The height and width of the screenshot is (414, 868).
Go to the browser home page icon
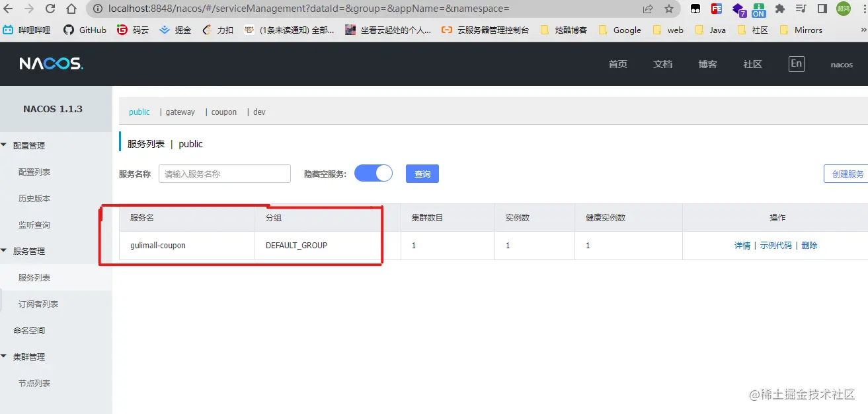71,9
